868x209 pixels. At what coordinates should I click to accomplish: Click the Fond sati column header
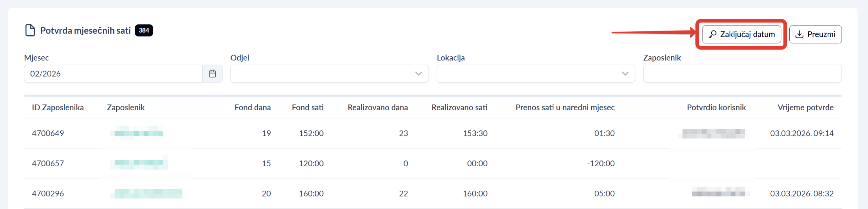tap(308, 108)
